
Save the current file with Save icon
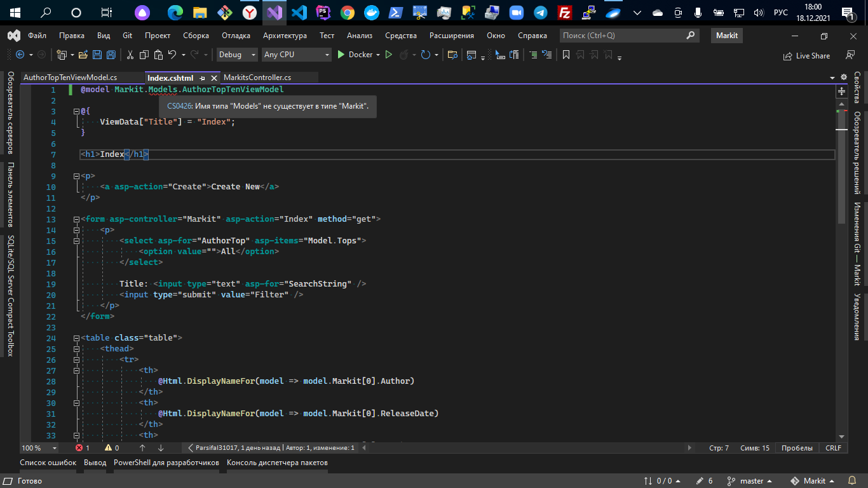97,55
